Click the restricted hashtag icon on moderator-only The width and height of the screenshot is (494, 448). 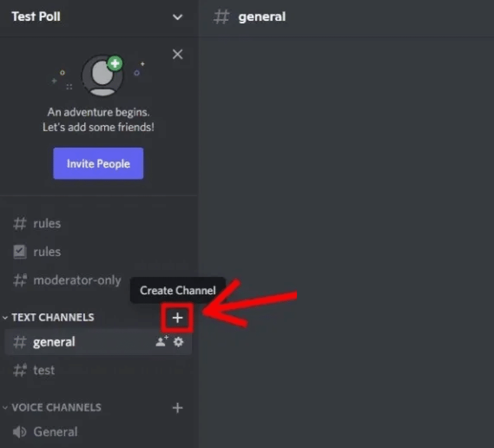coord(19,280)
